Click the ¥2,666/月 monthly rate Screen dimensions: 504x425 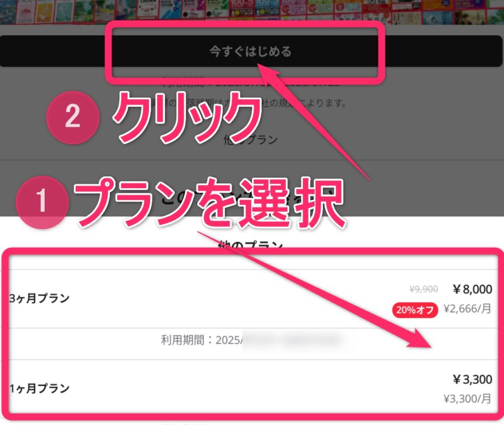click(x=468, y=309)
